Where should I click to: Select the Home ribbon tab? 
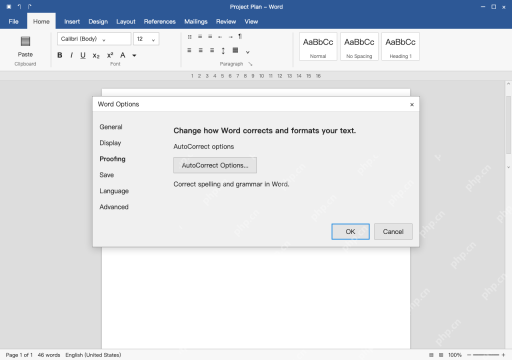tap(41, 22)
